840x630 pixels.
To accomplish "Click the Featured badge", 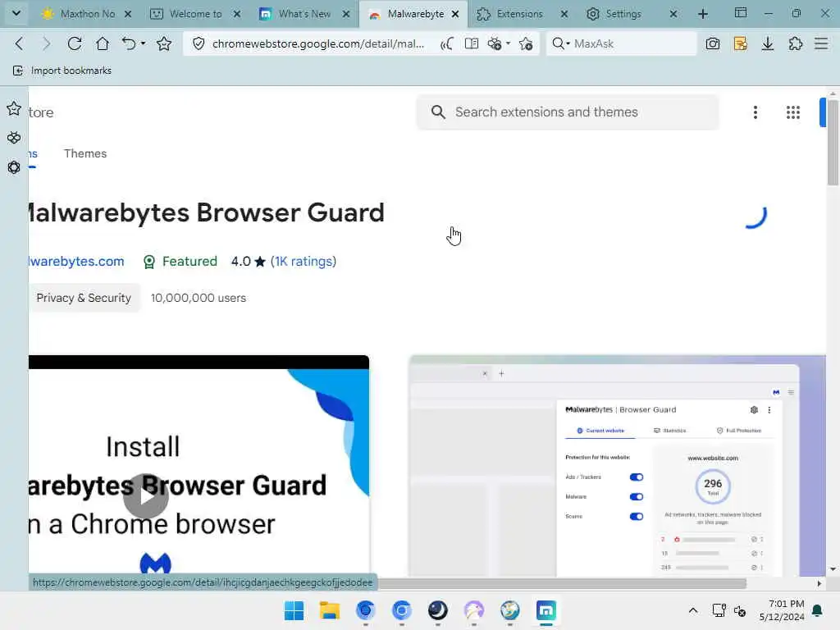I will (180, 262).
